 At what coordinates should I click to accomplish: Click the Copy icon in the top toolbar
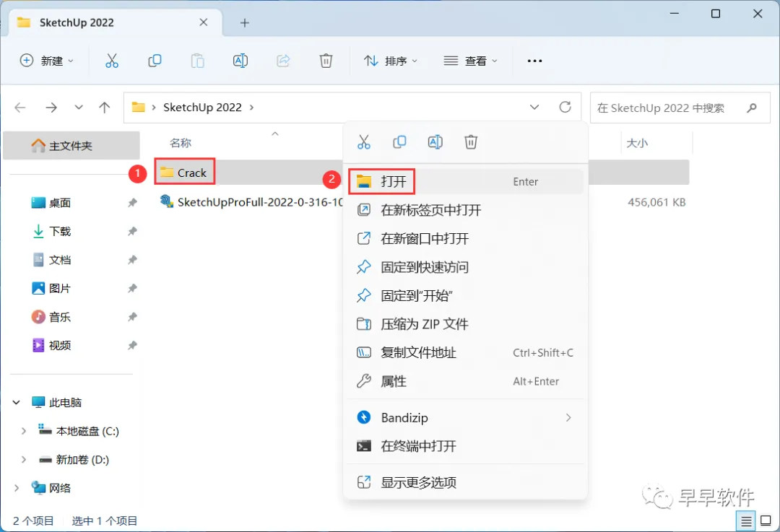(x=155, y=61)
